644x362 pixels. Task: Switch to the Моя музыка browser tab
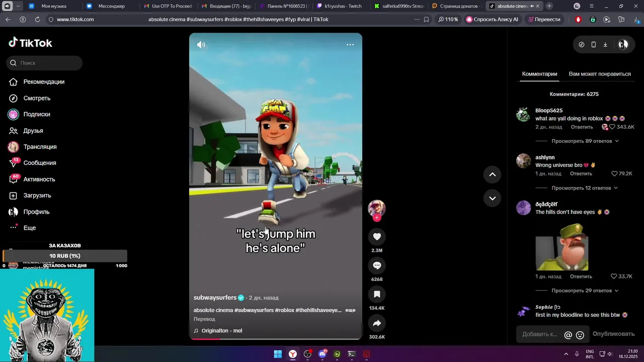53,6
